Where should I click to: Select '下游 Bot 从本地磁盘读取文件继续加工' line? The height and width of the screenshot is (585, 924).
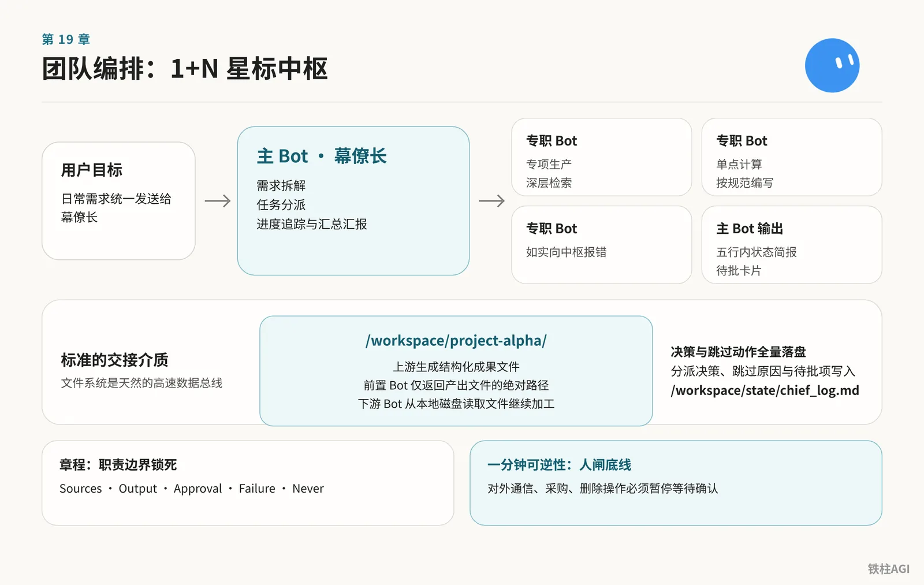(x=456, y=404)
